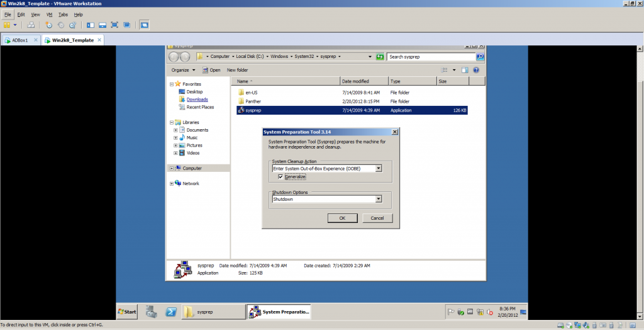This screenshot has height=330, width=644.
Task: Open the System Cleanup Action dropdown
Action: [x=378, y=168]
